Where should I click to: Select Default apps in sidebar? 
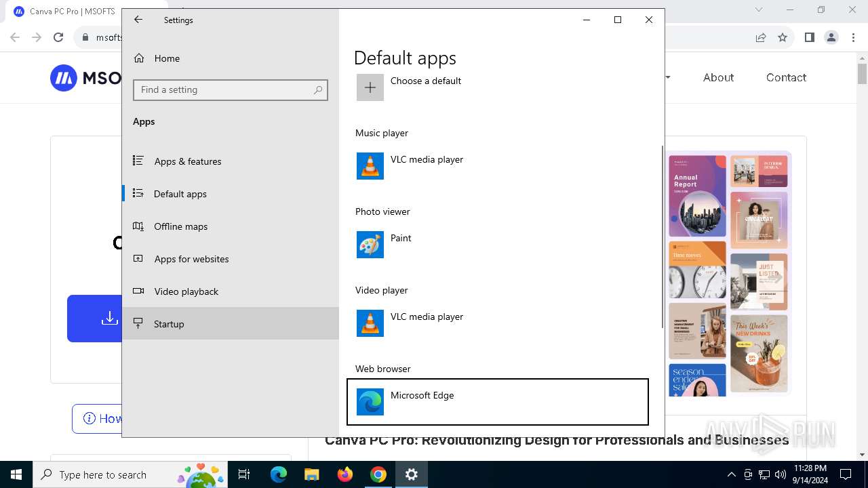[231, 194]
